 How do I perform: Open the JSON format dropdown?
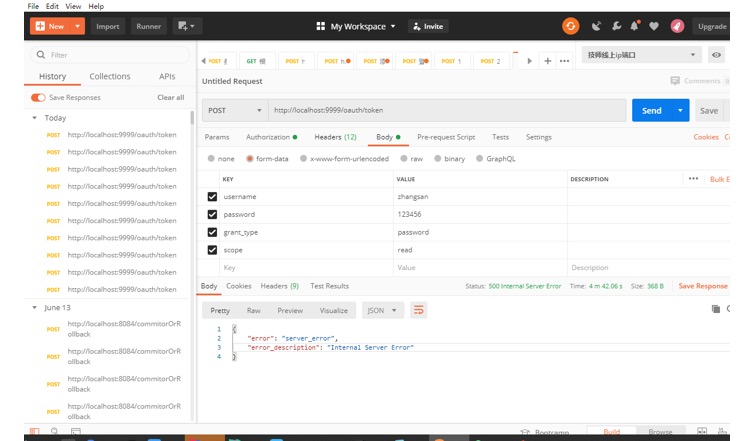coord(382,310)
